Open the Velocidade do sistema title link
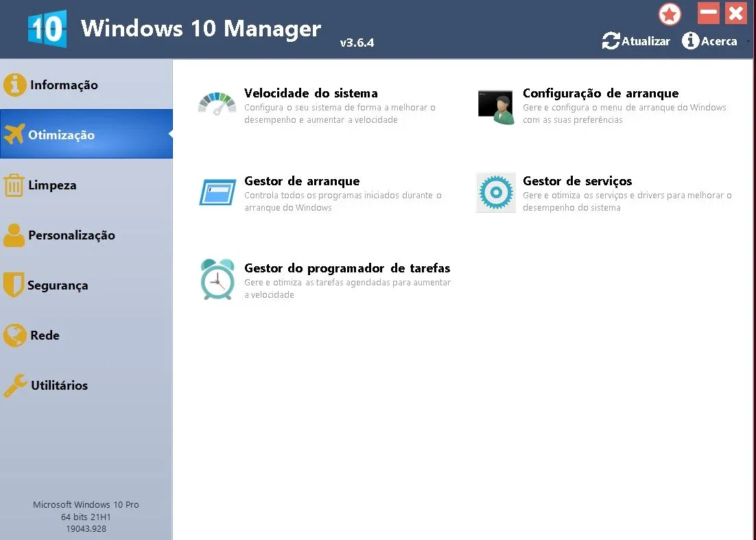The height and width of the screenshot is (540, 756). click(x=311, y=93)
